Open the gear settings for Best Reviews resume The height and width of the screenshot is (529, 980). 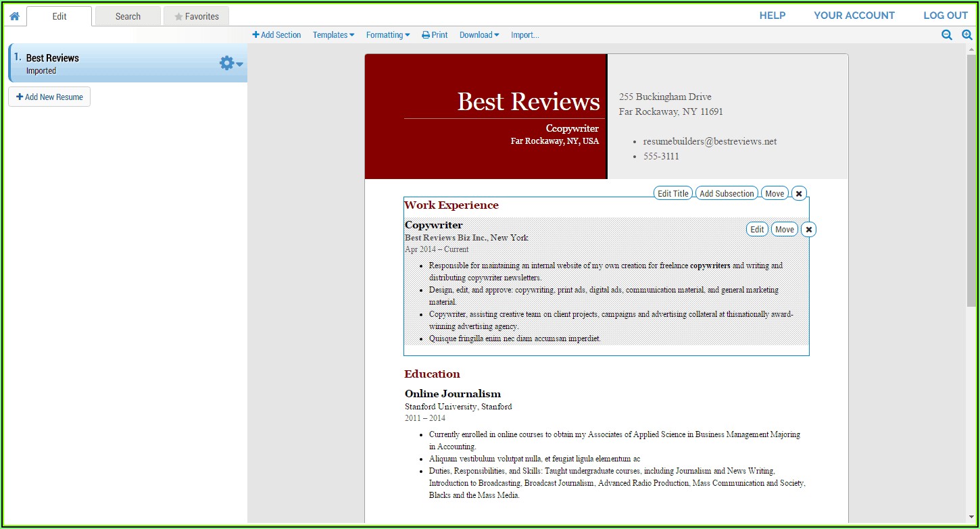[230, 64]
